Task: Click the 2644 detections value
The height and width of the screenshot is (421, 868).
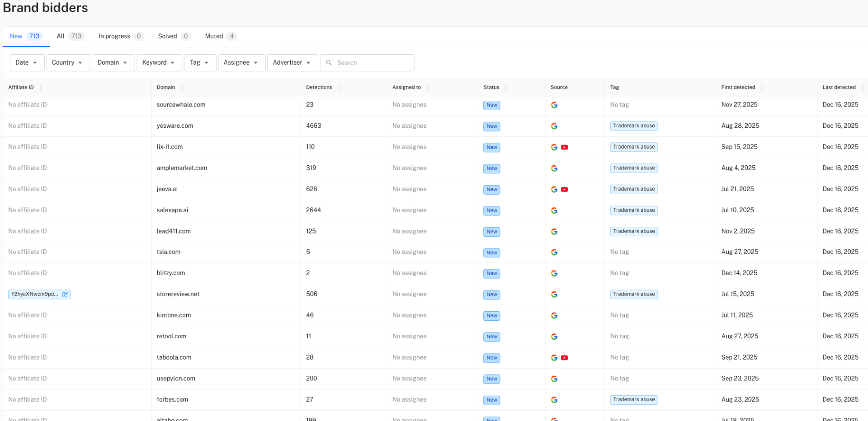Action: coord(314,210)
